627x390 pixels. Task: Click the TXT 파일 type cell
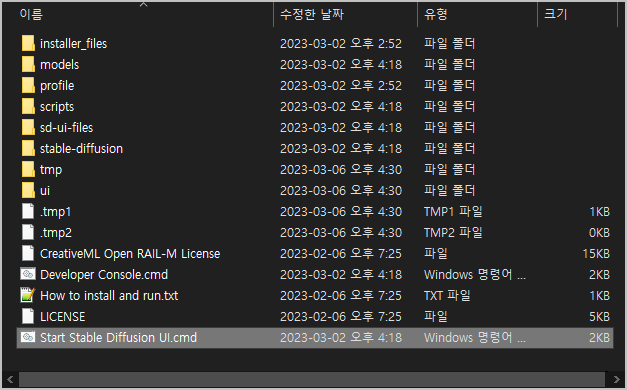click(447, 295)
